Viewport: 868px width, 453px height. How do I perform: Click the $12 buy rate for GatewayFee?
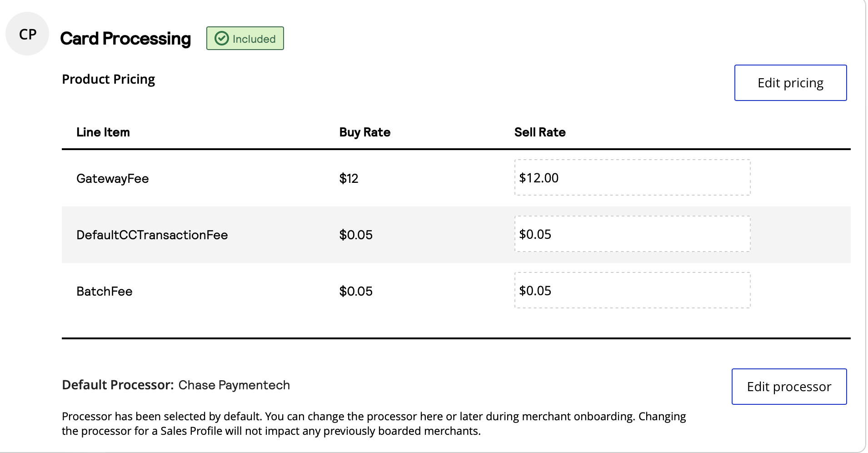(x=349, y=178)
